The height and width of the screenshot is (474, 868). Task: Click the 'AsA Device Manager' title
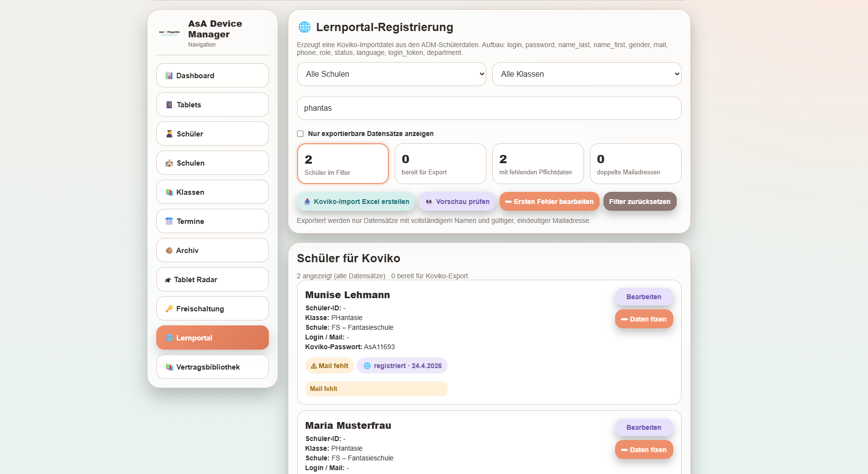coord(215,29)
